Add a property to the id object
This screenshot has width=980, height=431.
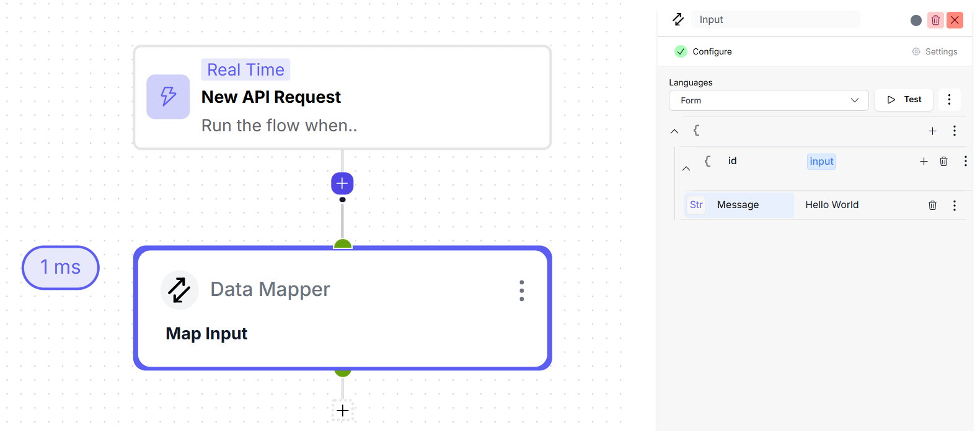coord(924,162)
